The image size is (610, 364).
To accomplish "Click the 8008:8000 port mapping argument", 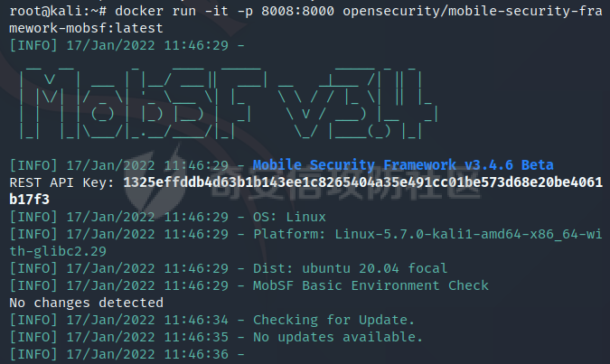I will [297, 11].
